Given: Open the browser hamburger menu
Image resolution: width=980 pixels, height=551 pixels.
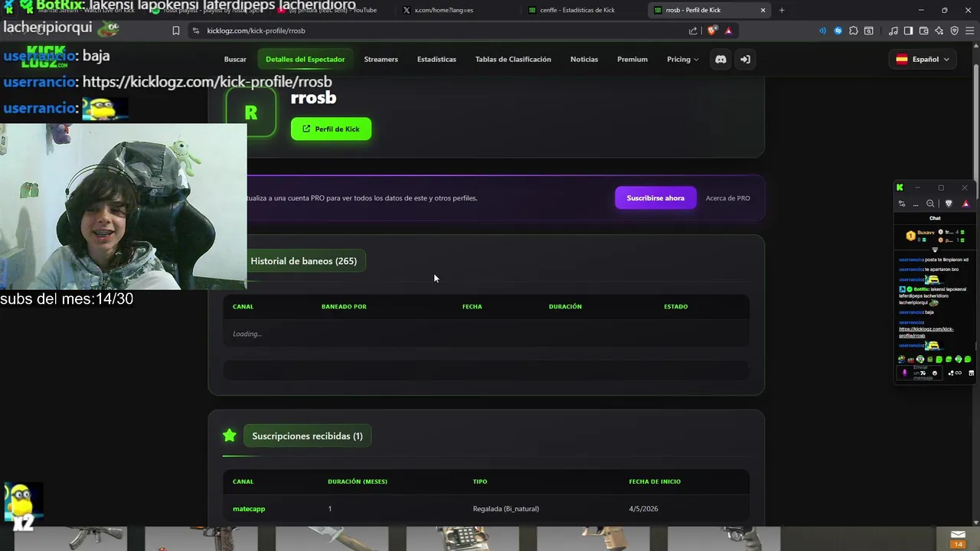Looking at the screenshot, I should click(x=970, y=31).
